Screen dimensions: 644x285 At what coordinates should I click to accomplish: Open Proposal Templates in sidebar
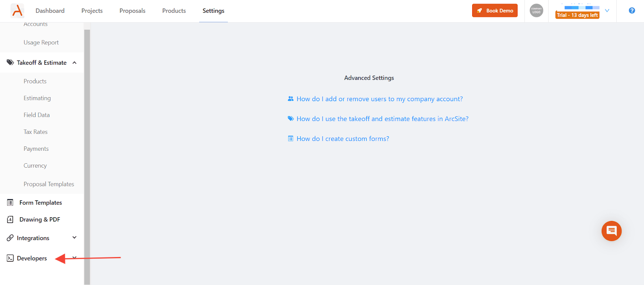[49, 184]
